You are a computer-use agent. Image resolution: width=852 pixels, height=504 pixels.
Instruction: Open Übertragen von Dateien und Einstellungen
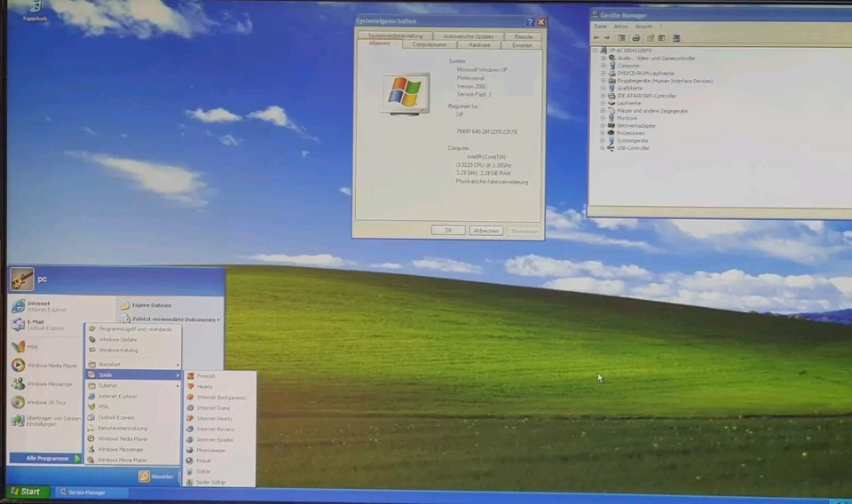45,421
